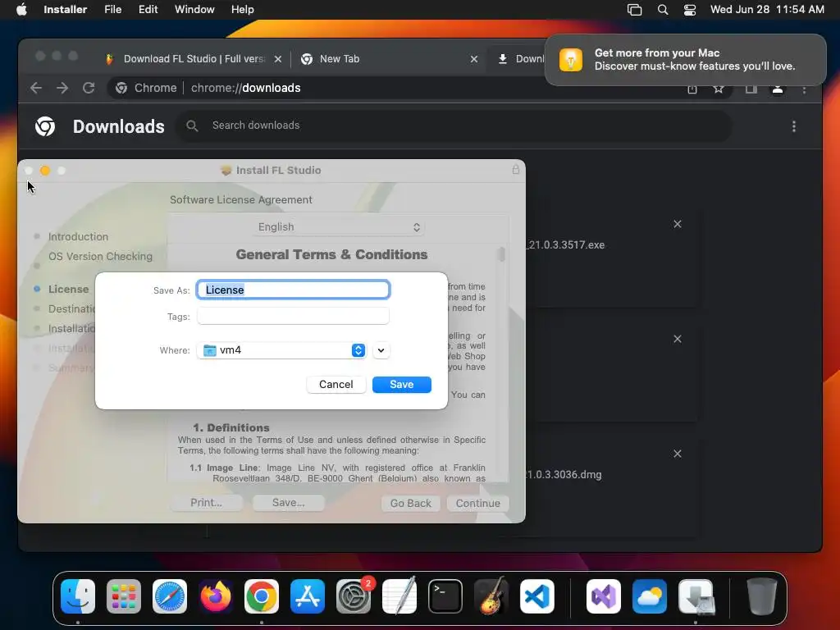Click the Save... button in installer

click(x=288, y=503)
